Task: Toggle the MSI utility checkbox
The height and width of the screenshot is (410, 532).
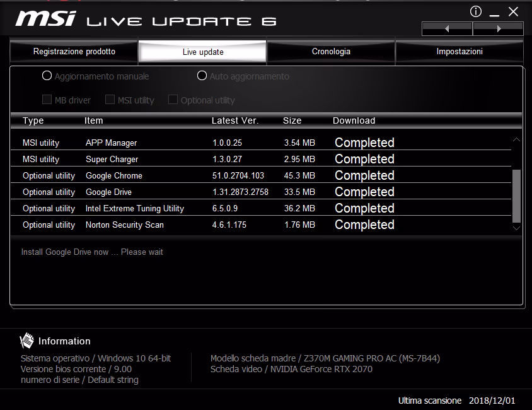Action: [110, 100]
